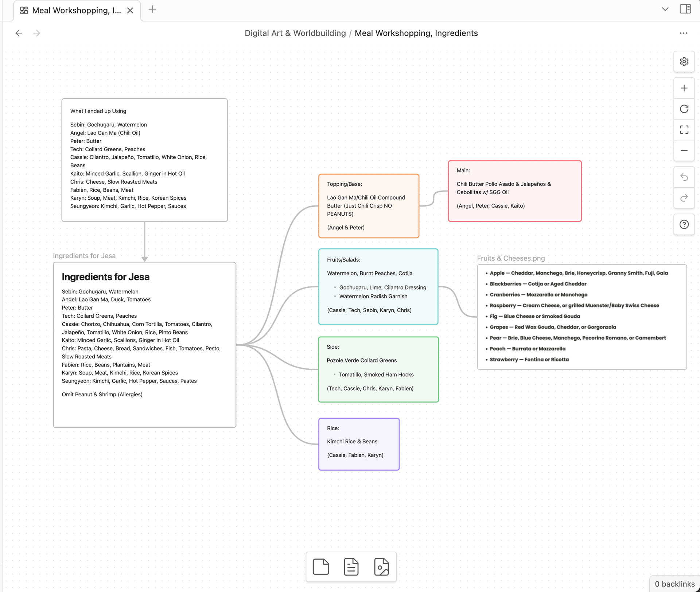
Task: Open a new tab
Action: pos(152,9)
